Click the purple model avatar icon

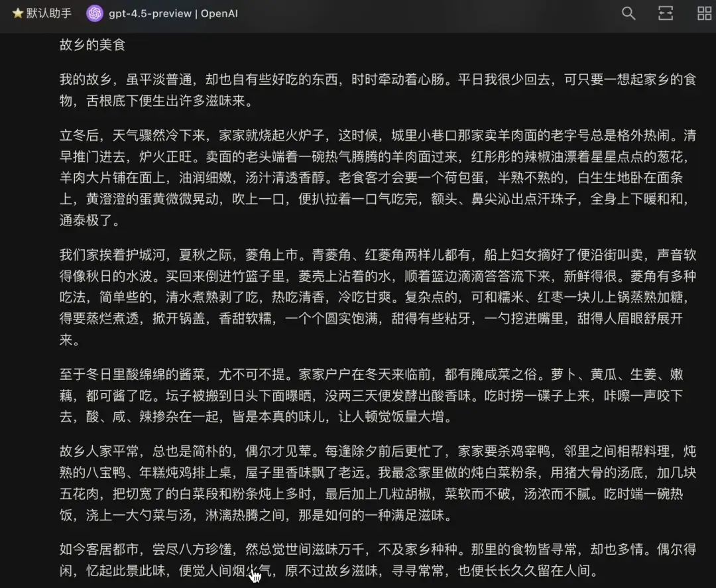pyautogui.click(x=95, y=13)
